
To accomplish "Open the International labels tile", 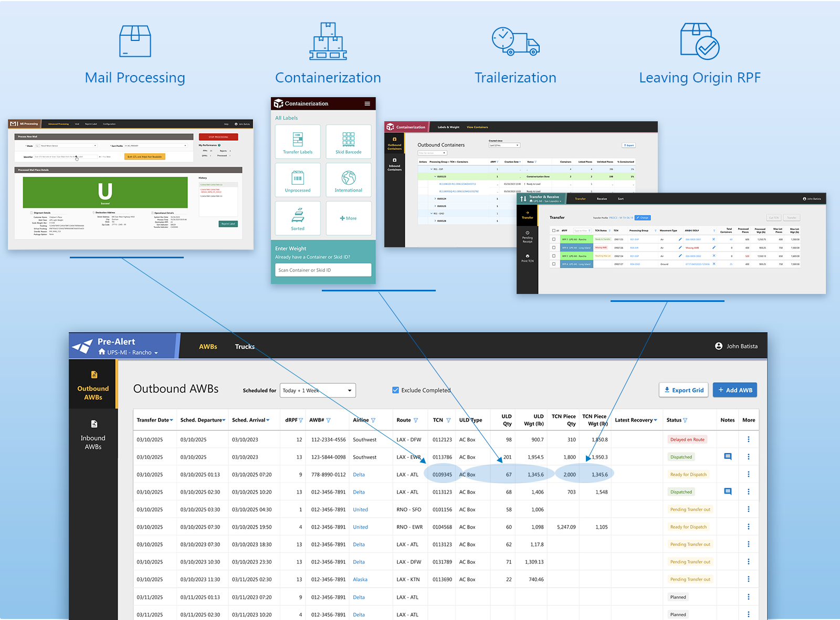I will click(x=349, y=180).
